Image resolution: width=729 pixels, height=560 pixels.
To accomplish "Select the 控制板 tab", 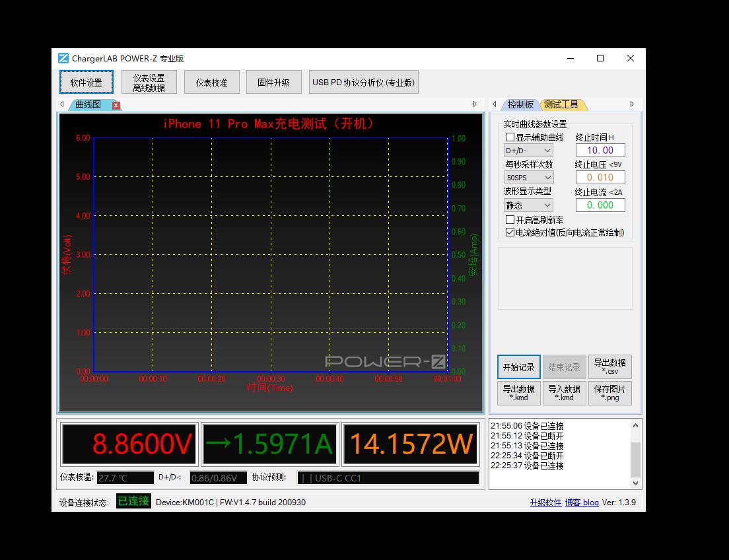I will coord(520,104).
